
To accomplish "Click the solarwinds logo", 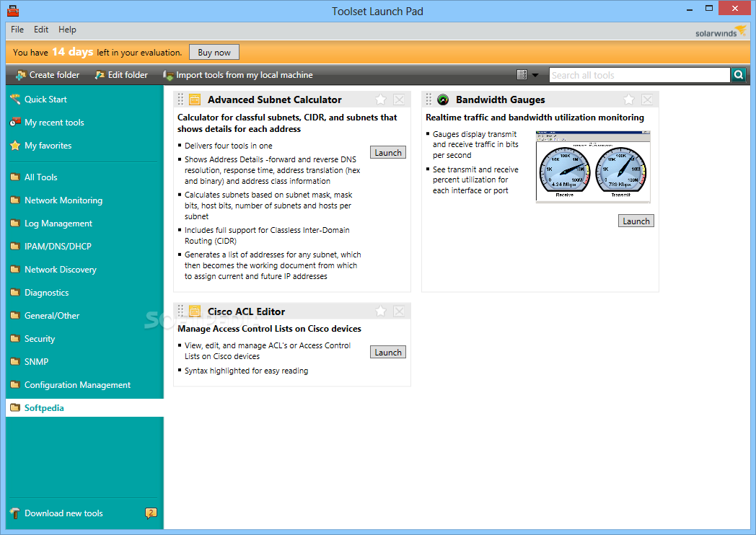I will (x=721, y=31).
